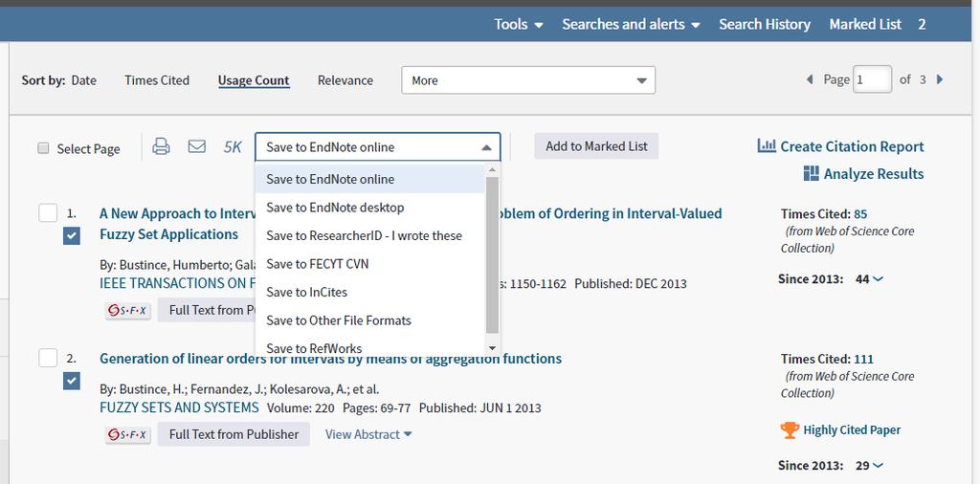Sort results by Date
The width and height of the screenshot is (980, 484).
[84, 80]
